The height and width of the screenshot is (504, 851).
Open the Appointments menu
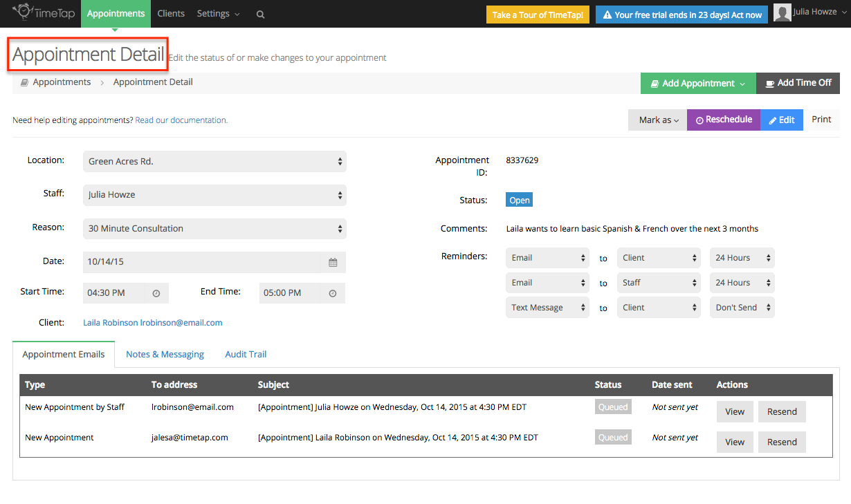point(116,14)
